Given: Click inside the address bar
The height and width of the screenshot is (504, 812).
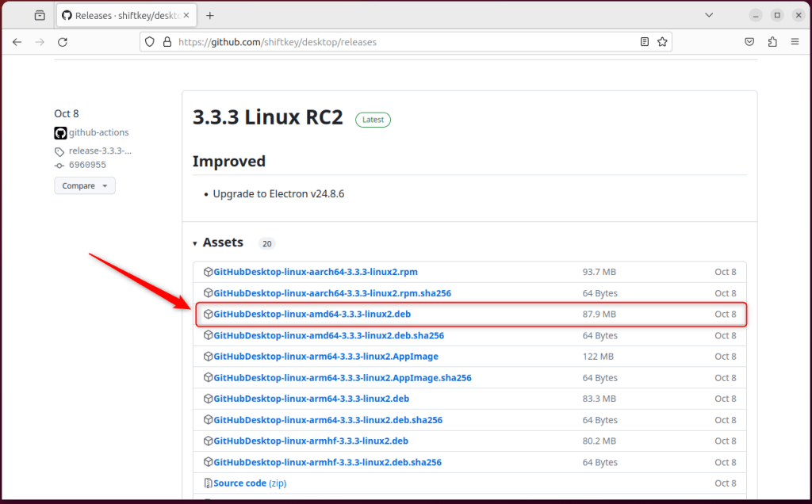Looking at the screenshot, I should click(396, 41).
